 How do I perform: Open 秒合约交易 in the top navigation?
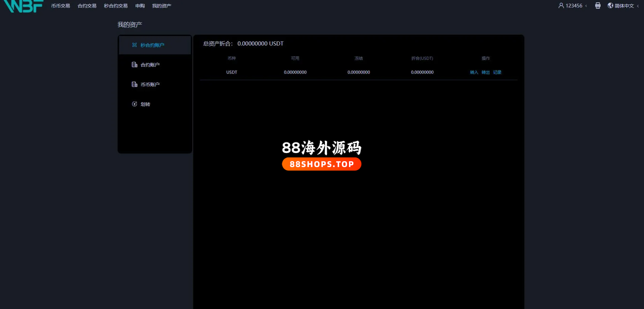116,6
